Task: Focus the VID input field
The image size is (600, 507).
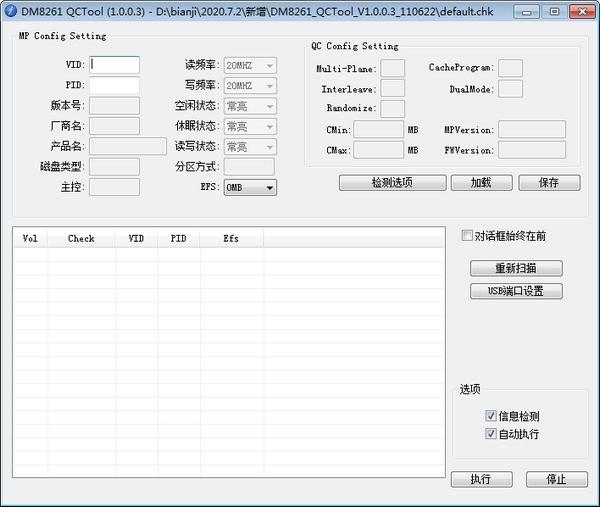Action: point(115,65)
